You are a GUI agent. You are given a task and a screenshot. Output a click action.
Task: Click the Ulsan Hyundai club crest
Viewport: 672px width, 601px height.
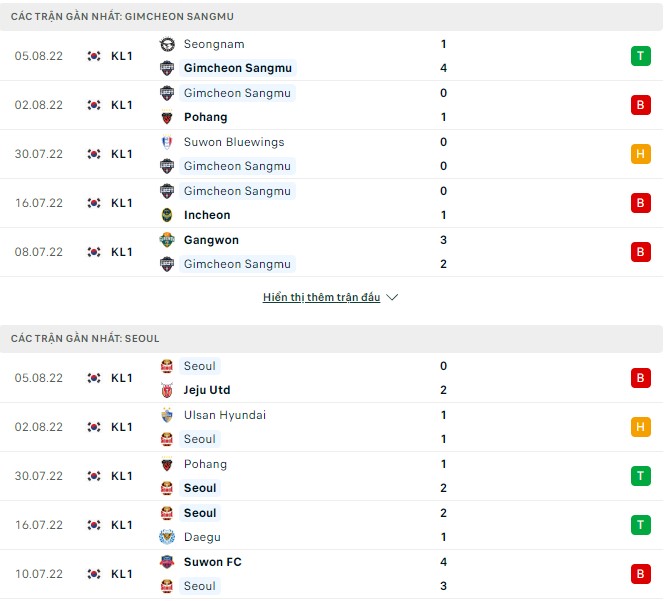click(167, 415)
